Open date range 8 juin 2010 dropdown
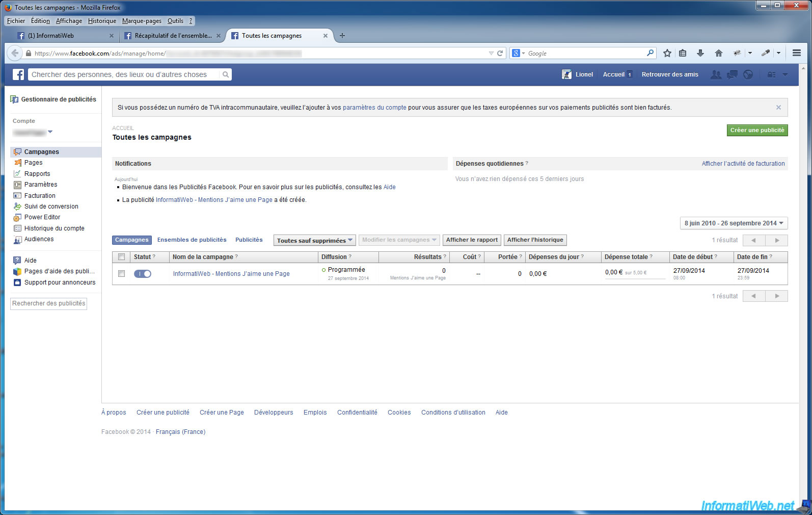 click(x=734, y=223)
